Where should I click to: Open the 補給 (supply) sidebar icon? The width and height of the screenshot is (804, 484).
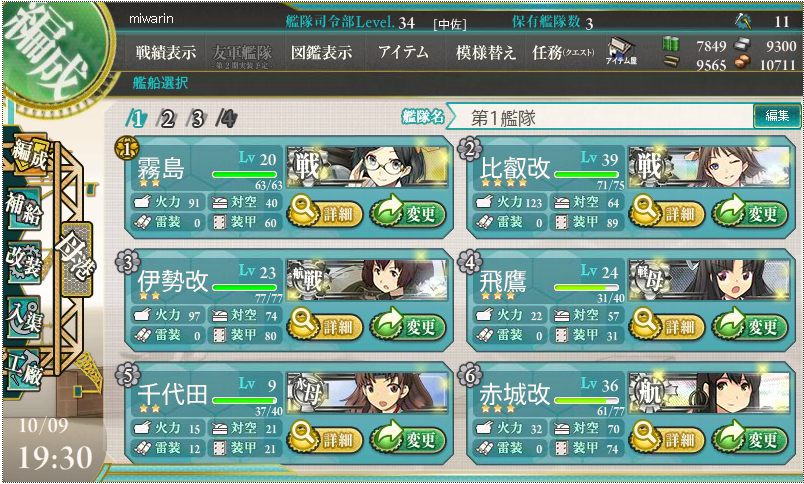click(23, 209)
